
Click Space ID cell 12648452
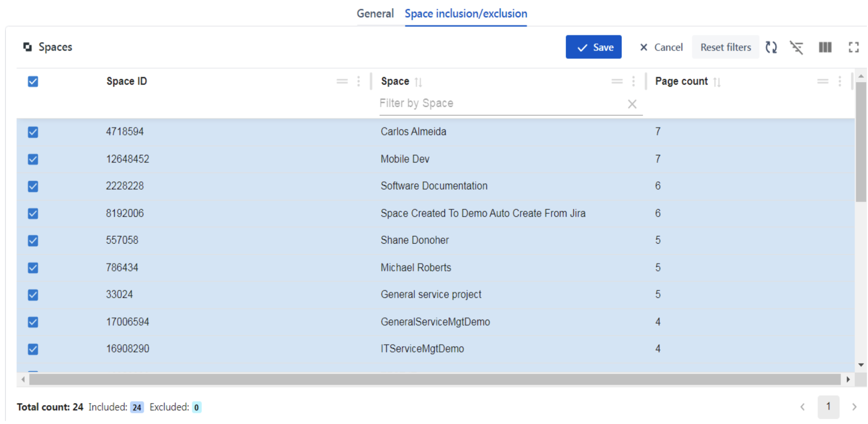pos(127,159)
